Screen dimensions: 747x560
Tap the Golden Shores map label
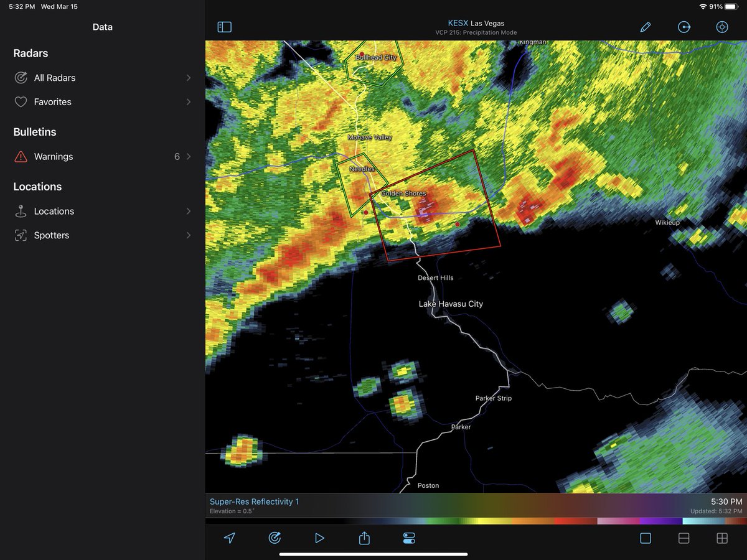(x=403, y=194)
